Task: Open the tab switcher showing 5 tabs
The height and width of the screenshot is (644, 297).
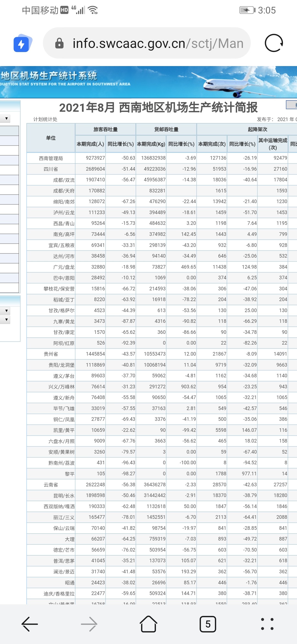Action: point(208,624)
